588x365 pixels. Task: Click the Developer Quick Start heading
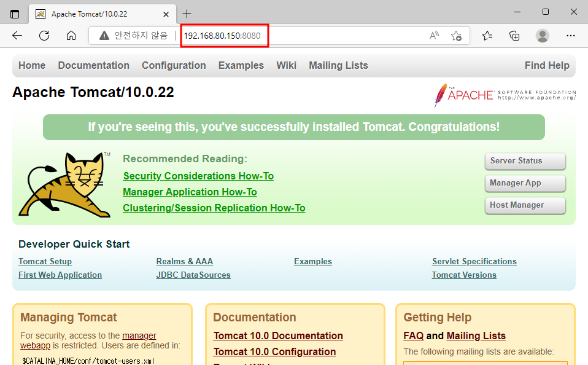click(x=74, y=244)
